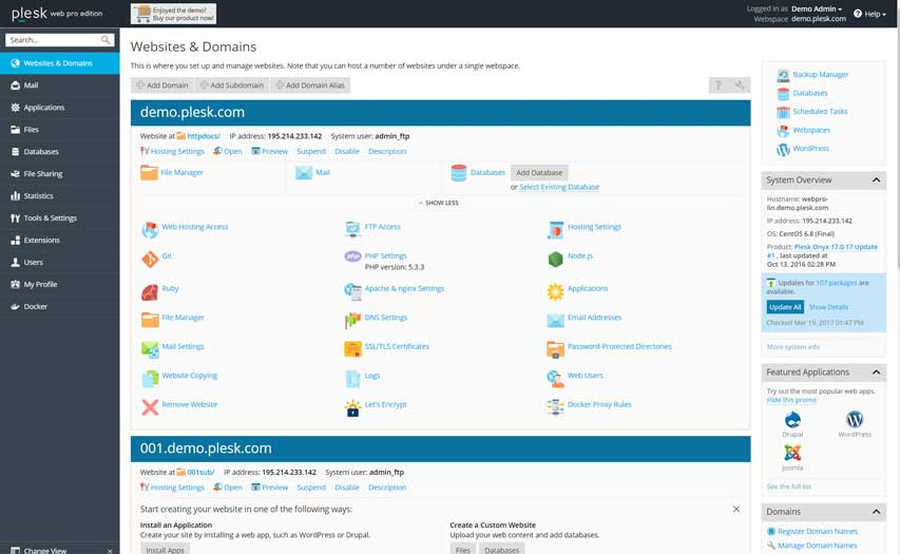Open SSL/TLS Certificates icon
Screen dimensions: 900x554
(x=352, y=349)
